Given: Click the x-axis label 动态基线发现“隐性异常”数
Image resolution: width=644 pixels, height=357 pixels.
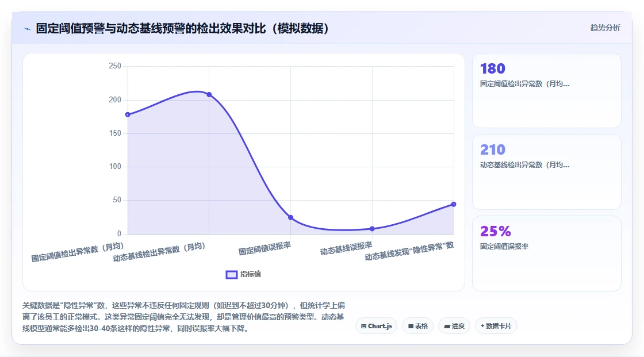Looking at the screenshot, I should point(409,251).
